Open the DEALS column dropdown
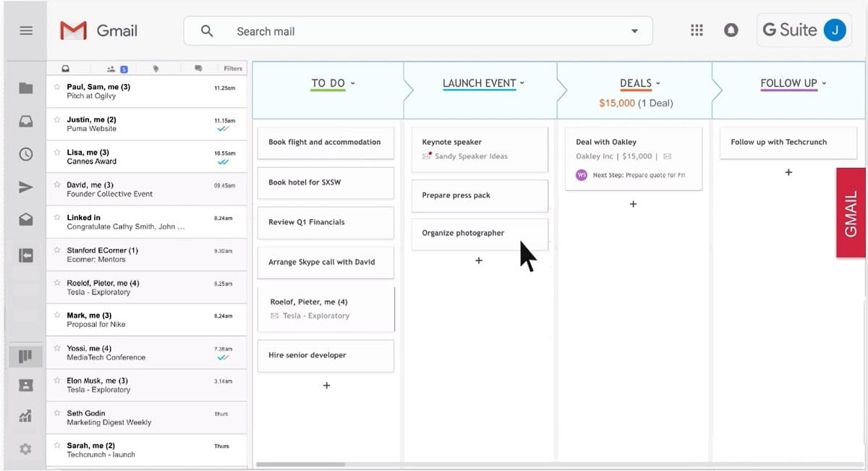This screenshot has height=471, width=868. pos(659,83)
